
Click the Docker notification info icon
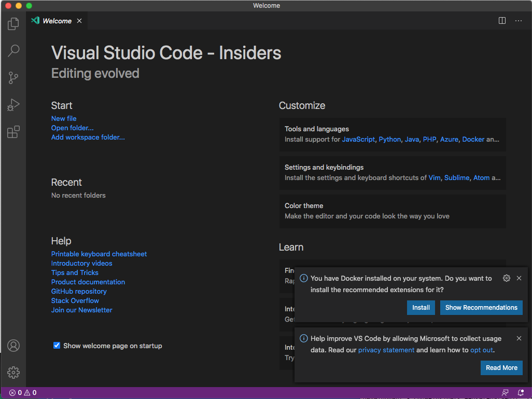[x=304, y=278]
